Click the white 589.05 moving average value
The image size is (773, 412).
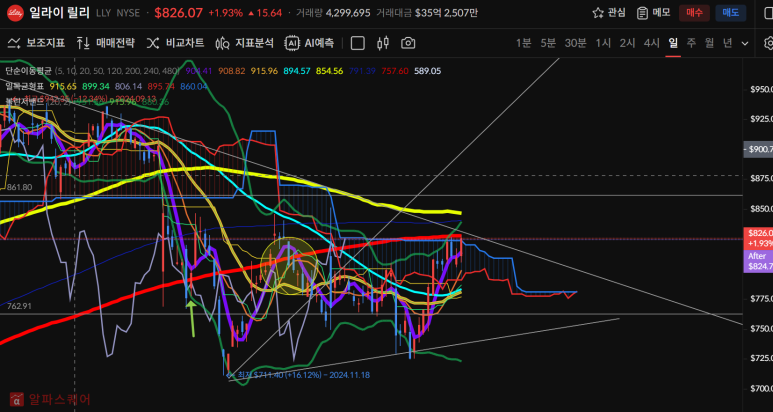click(x=427, y=71)
